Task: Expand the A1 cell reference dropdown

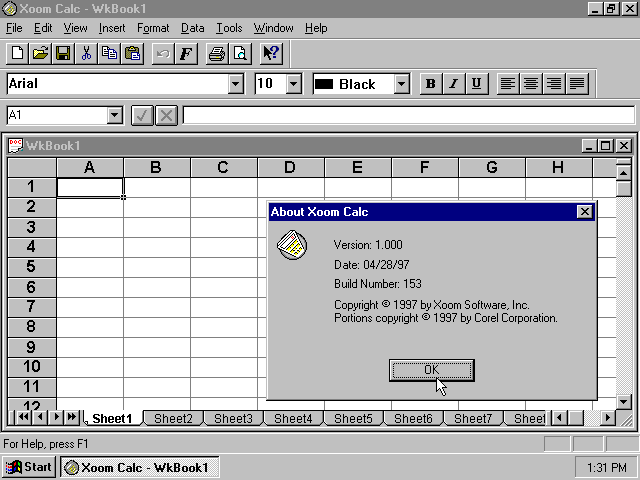Action: click(115, 116)
